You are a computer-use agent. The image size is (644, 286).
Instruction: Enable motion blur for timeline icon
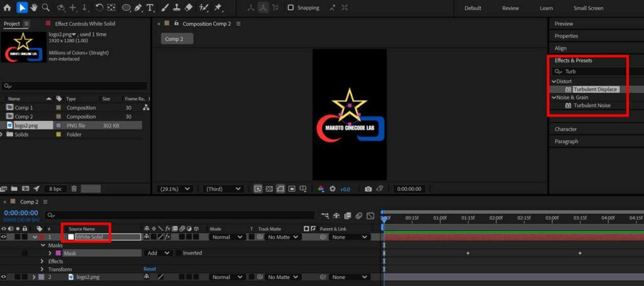tap(358, 215)
